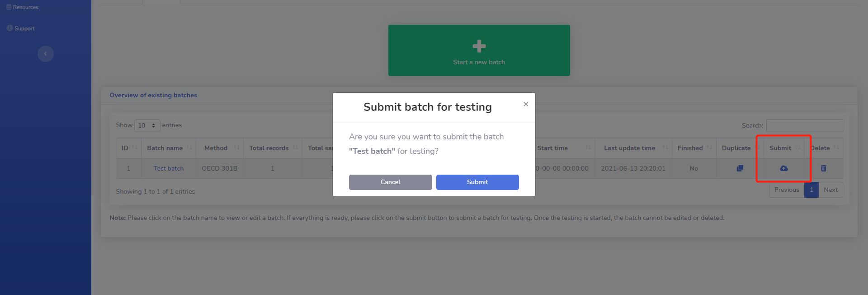Open Resources in the sidebar
Image resolution: width=868 pixels, height=295 pixels.
click(25, 7)
